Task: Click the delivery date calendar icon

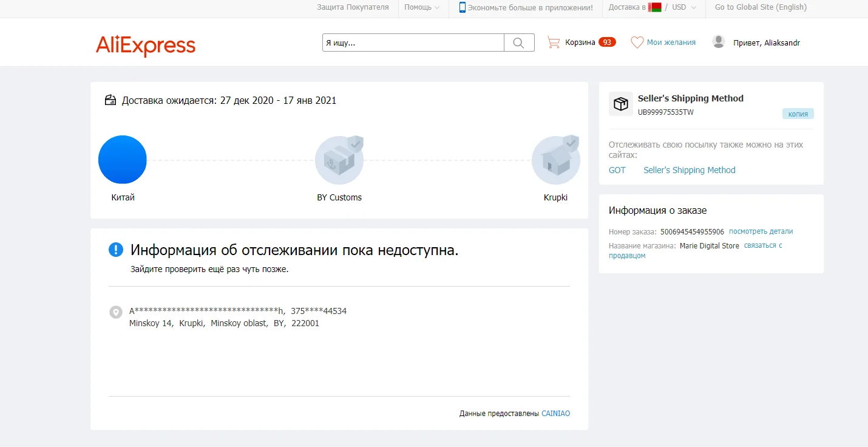Action: (110, 100)
